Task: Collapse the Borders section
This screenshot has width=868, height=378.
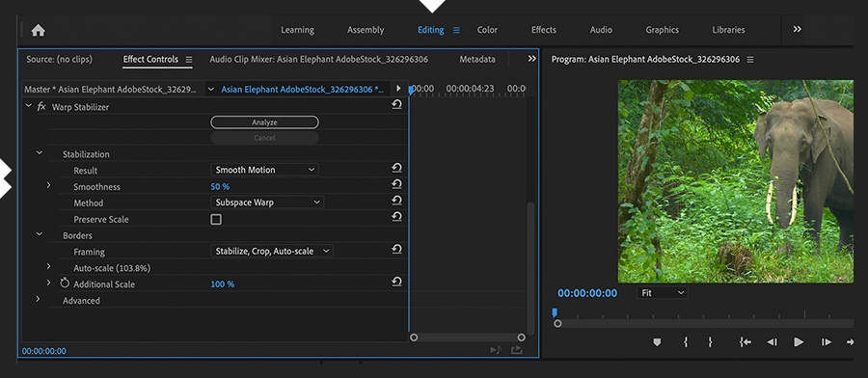Action: [x=40, y=234]
